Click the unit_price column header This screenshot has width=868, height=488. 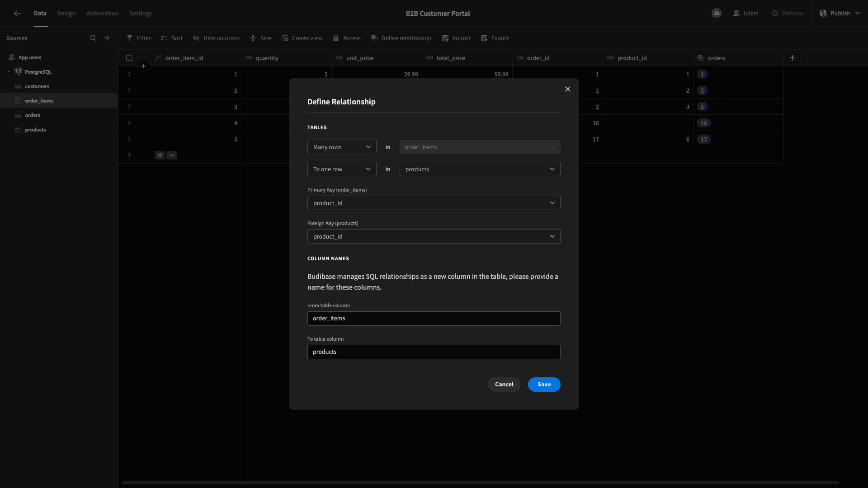click(x=377, y=58)
